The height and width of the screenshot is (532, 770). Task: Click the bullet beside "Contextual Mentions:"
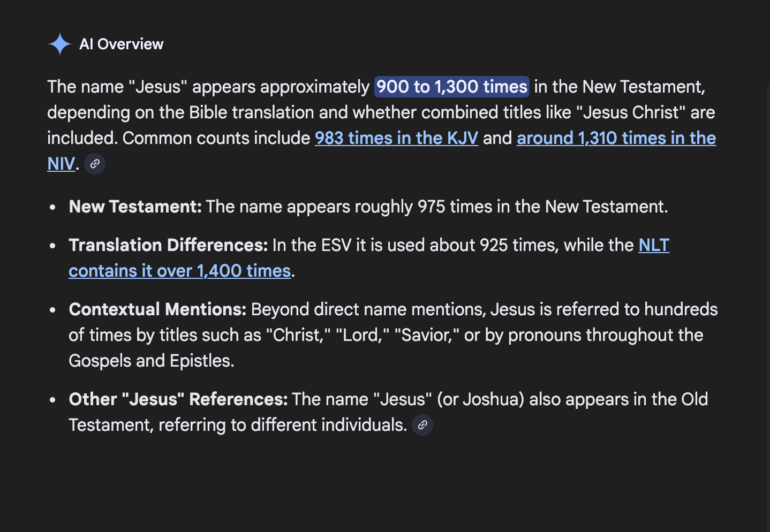[52, 310]
